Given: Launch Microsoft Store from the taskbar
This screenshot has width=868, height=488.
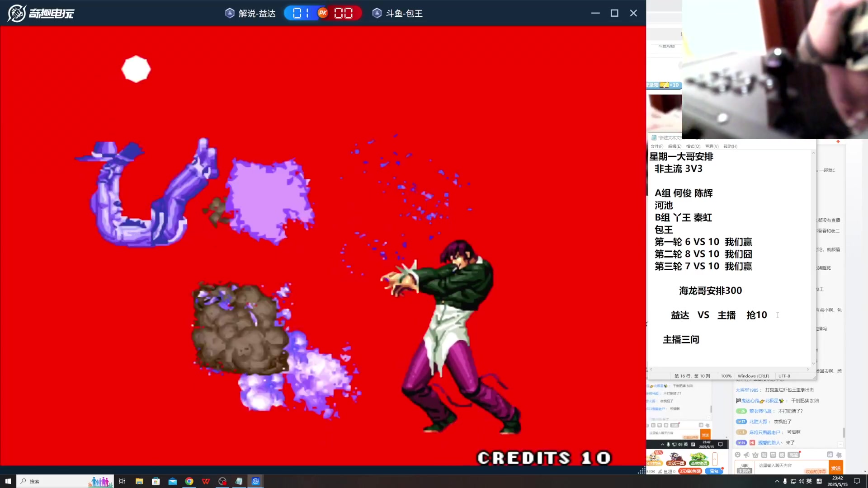Looking at the screenshot, I should [x=156, y=481].
